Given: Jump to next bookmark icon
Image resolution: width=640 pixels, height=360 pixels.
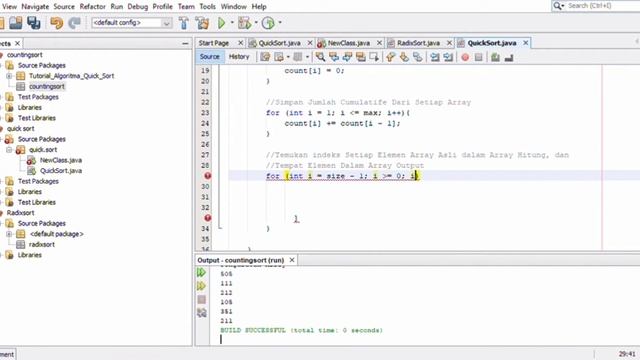Looking at the screenshot, I should coord(404,57).
